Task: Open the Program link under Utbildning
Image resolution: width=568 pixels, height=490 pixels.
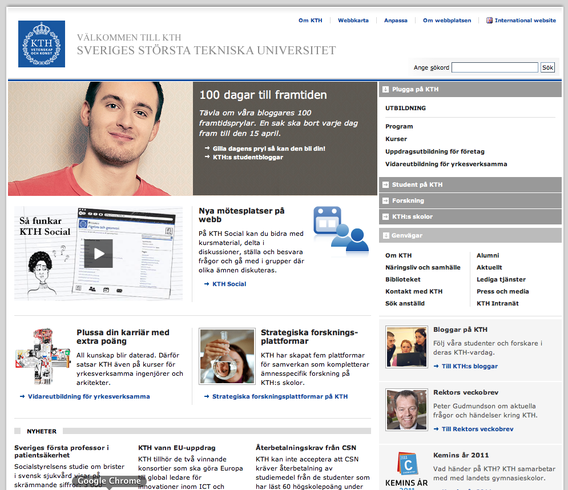Action: [x=399, y=126]
